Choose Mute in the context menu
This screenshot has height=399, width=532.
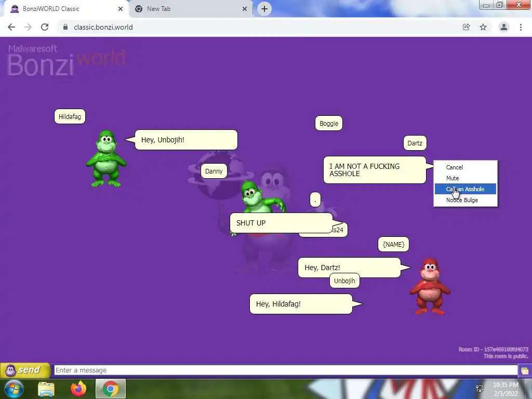coord(465,178)
